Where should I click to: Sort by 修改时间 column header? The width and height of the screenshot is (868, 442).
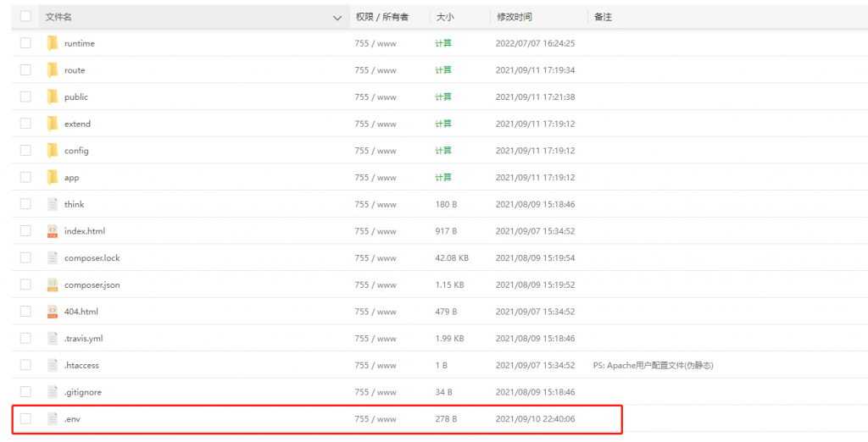[515, 17]
